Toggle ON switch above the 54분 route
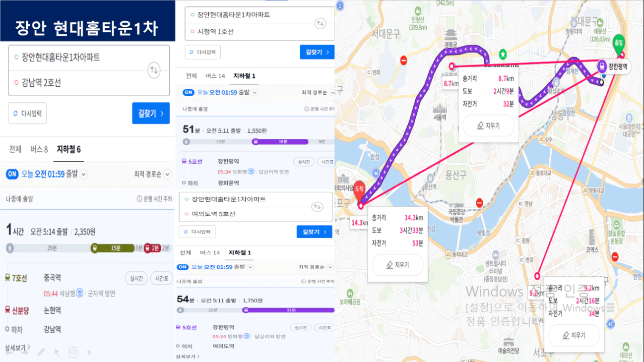The image size is (644, 362). click(183, 267)
